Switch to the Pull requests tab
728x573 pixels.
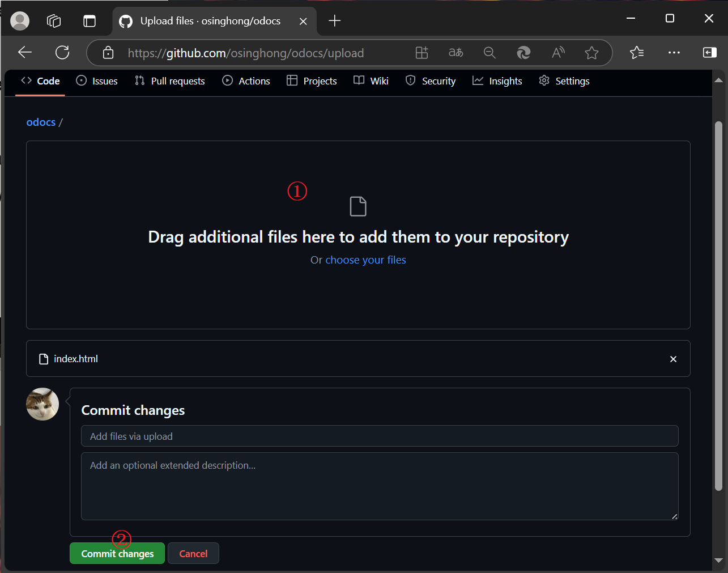(x=170, y=81)
